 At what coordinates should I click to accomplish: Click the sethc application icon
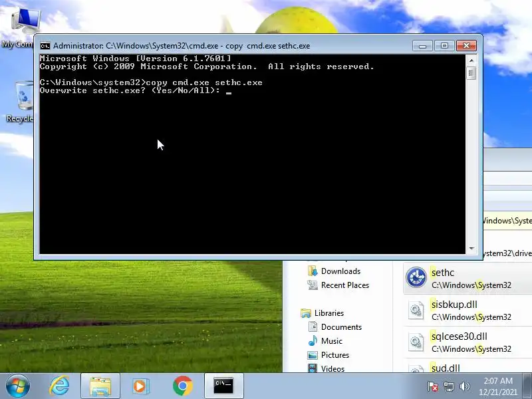(416, 277)
